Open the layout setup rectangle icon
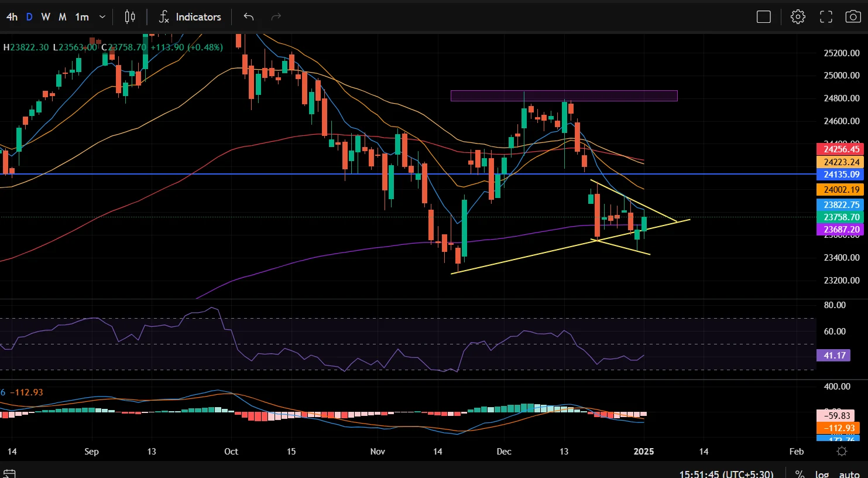Image resolution: width=868 pixels, height=478 pixels. [x=764, y=17]
